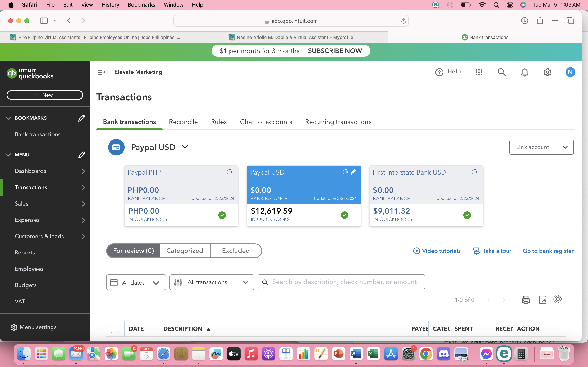The image size is (588, 367).
Task: Collapse the sidebar navigation menu icon
Action: [101, 72]
